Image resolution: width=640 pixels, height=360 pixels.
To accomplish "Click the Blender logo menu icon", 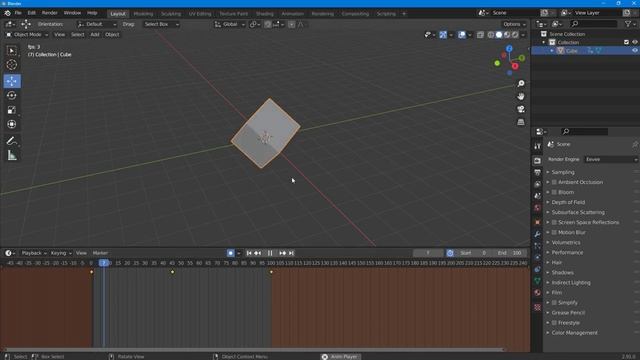I will [x=8, y=13].
